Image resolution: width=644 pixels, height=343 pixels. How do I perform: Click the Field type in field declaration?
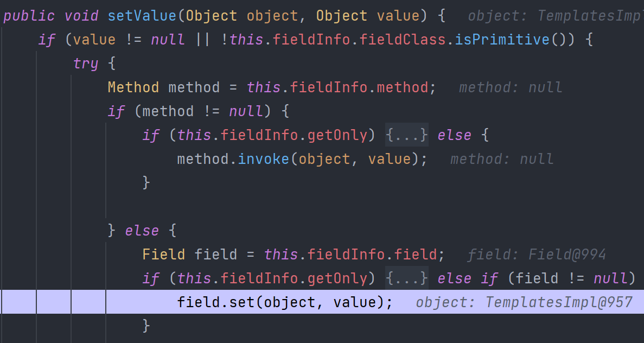(x=164, y=255)
